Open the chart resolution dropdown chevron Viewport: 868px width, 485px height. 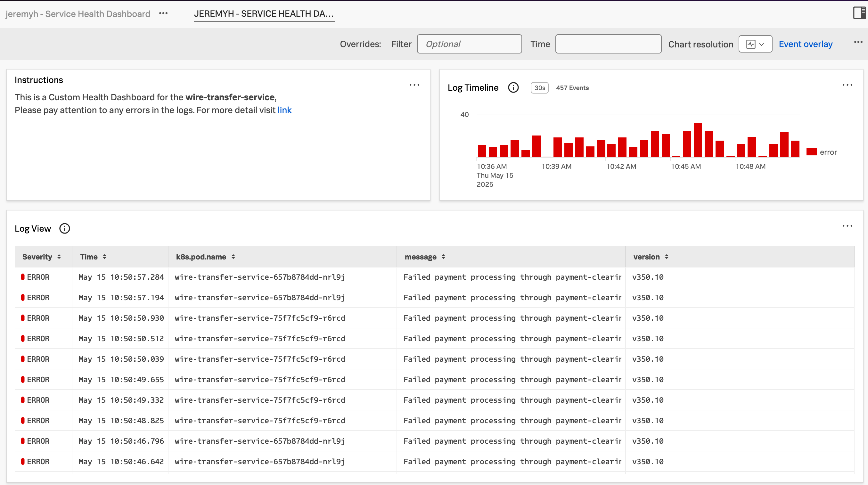762,44
